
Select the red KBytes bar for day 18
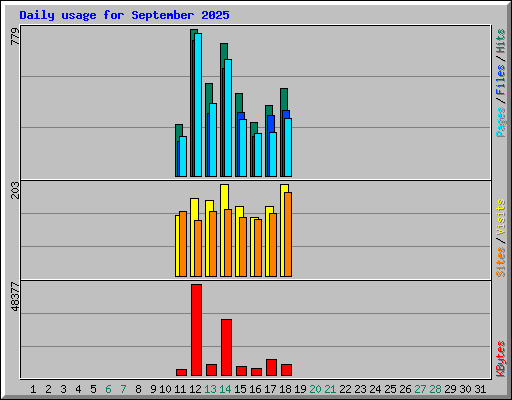click(x=286, y=370)
